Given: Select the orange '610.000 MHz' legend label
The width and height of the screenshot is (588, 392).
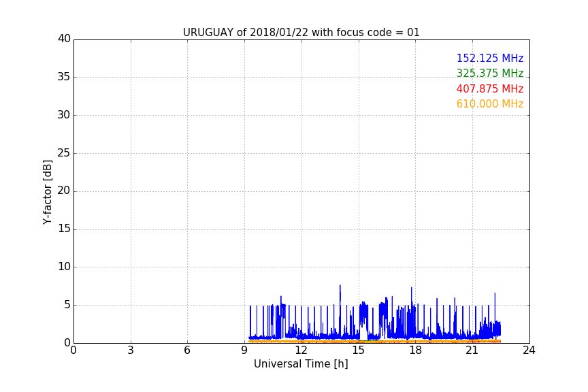Looking at the screenshot, I should [490, 103].
